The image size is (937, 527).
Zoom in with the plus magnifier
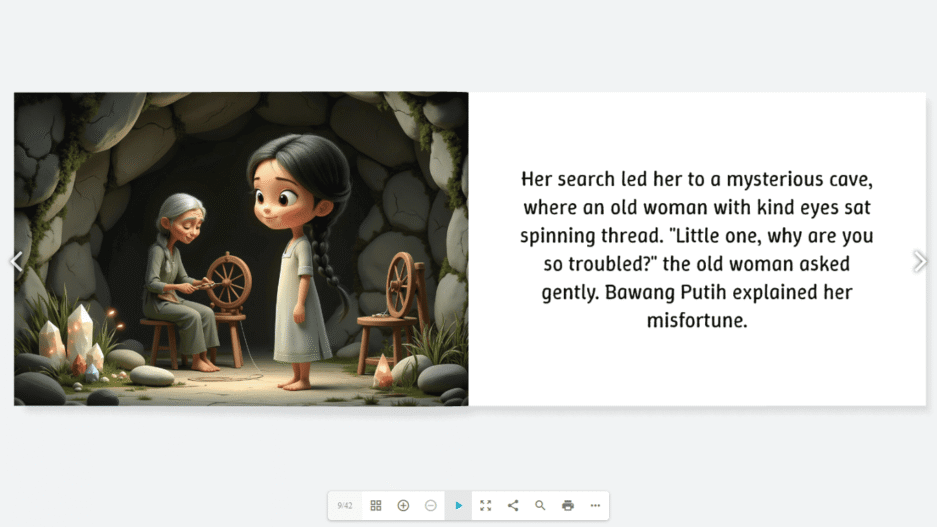pos(403,505)
